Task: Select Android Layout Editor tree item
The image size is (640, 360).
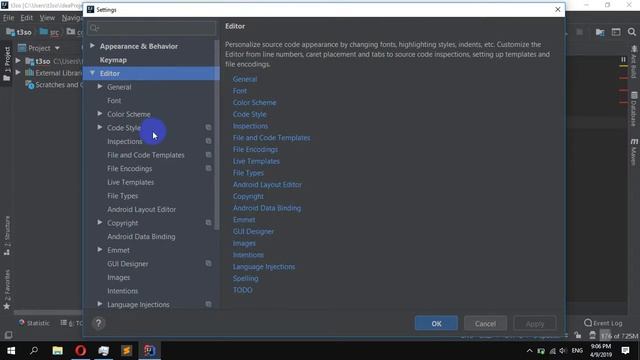Action: (142, 209)
